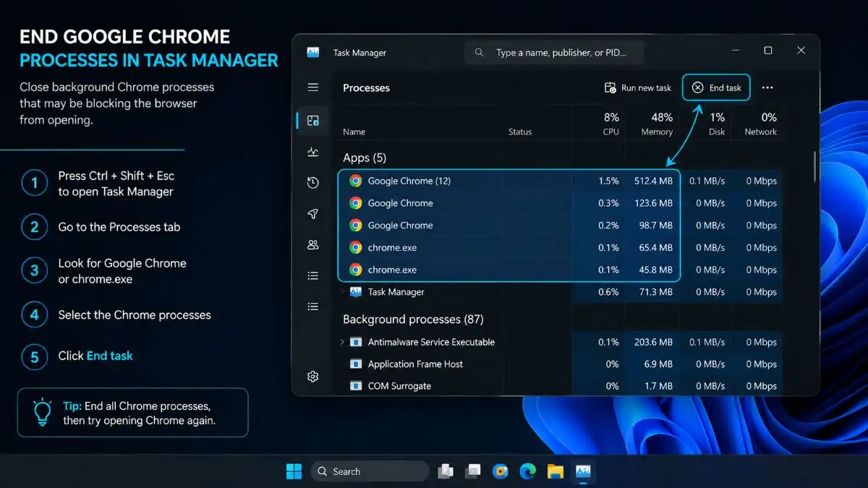The height and width of the screenshot is (488, 868).
Task: Click the Task Manager icon in the taskbar
Action: pyautogui.click(x=583, y=471)
